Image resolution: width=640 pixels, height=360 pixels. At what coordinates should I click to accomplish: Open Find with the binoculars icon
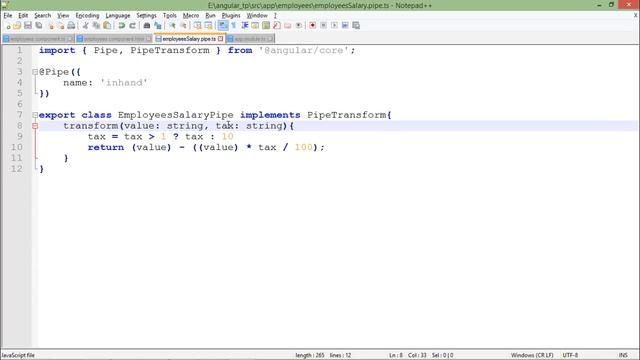coord(147,26)
